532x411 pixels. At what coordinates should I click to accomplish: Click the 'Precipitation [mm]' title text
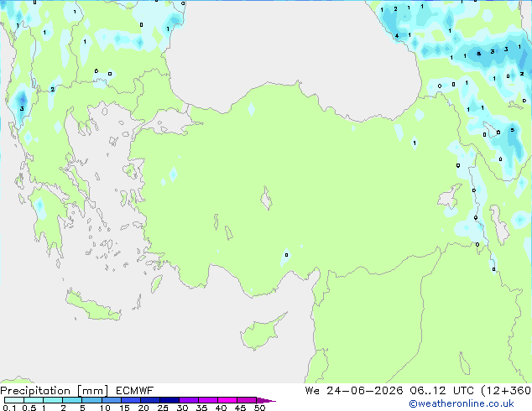click(55, 391)
